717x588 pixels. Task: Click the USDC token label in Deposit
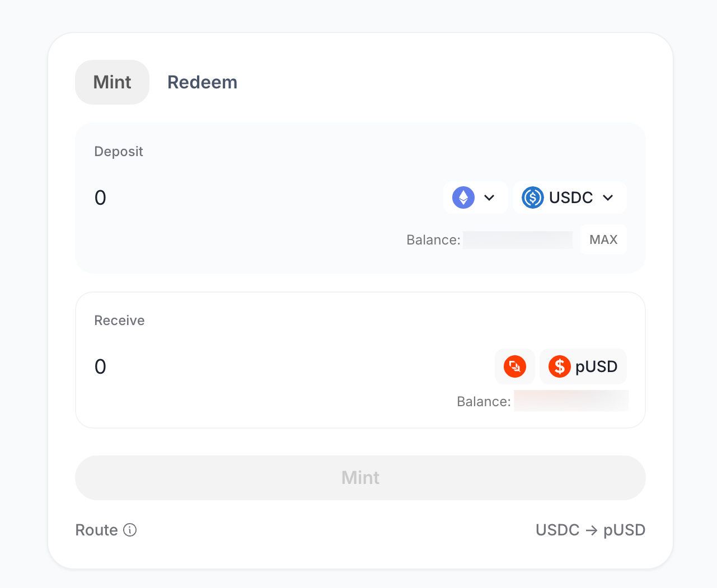570,197
